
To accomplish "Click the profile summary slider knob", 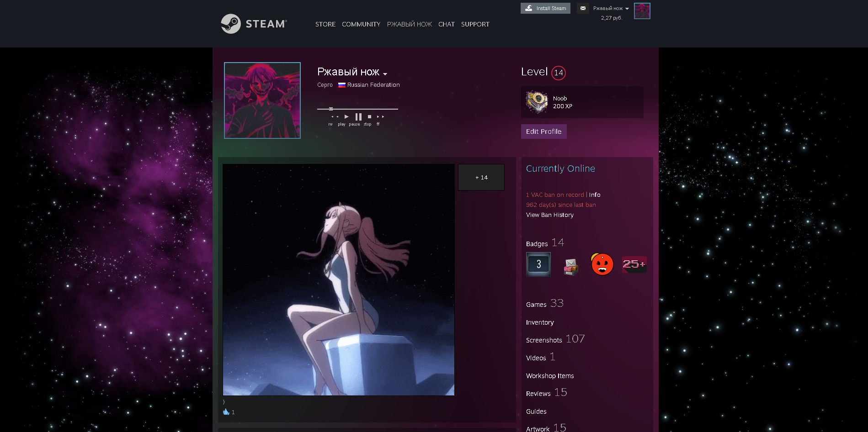I will pos(331,109).
